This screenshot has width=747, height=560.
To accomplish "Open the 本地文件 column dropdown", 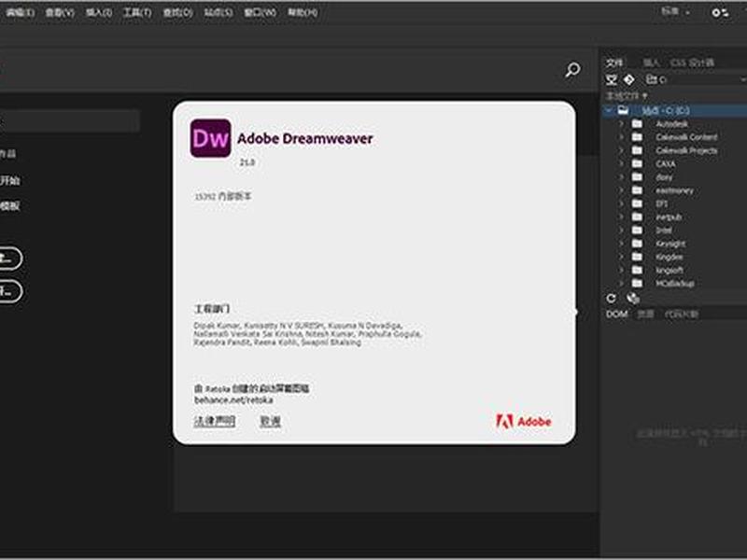I will (627, 96).
